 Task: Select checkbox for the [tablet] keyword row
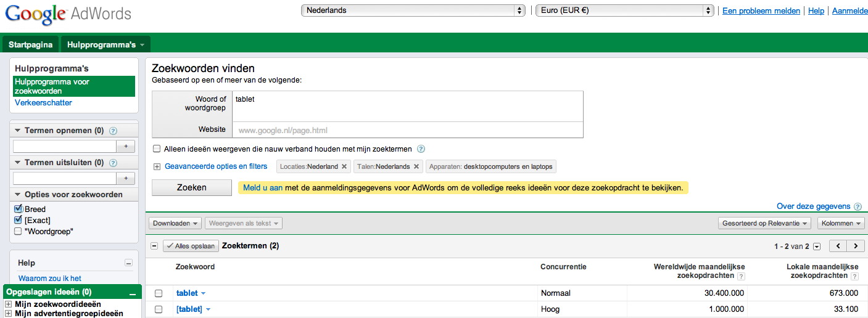pos(159,309)
